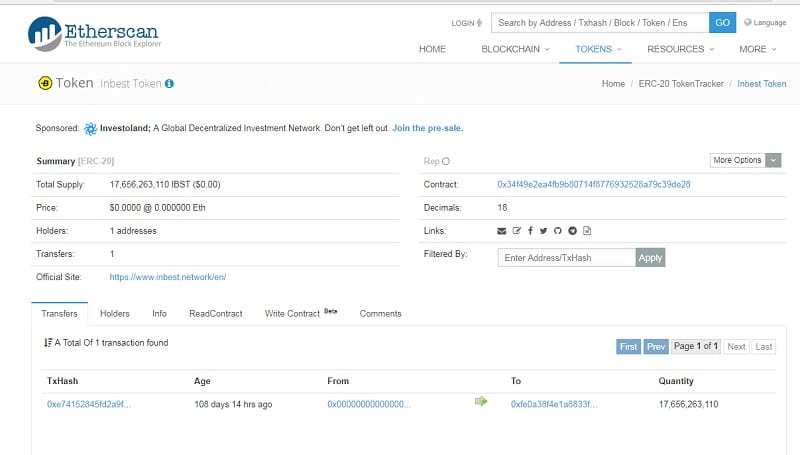Click the globe icon next to Language
Screen dimensions: 800x455
748,22
